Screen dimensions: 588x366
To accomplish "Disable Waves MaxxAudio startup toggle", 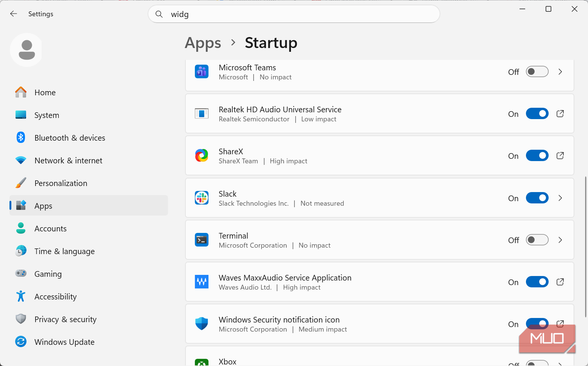I will pyautogui.click(x=537, y=282).
